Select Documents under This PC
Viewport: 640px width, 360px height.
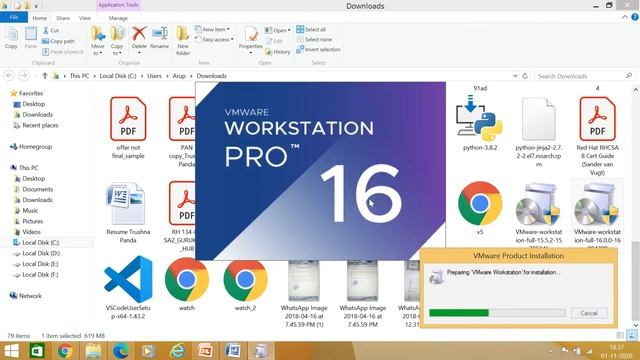pyautogui.click(x=38, y=189)
